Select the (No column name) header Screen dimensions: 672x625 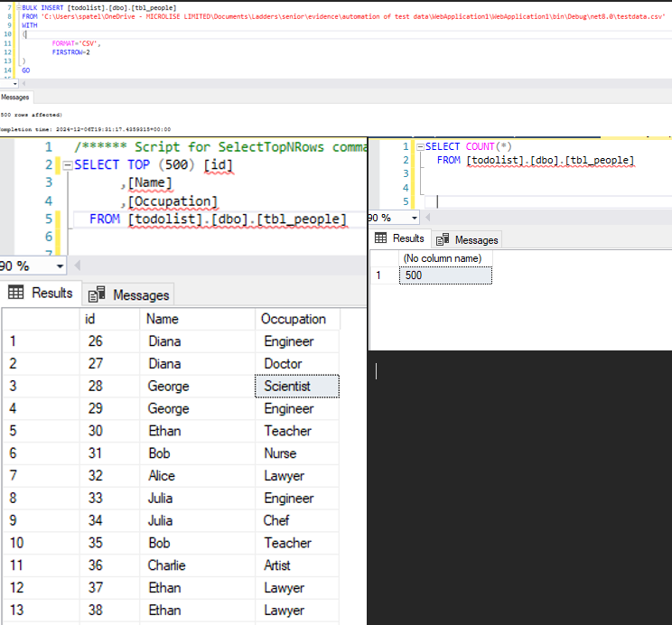(443, 258)
